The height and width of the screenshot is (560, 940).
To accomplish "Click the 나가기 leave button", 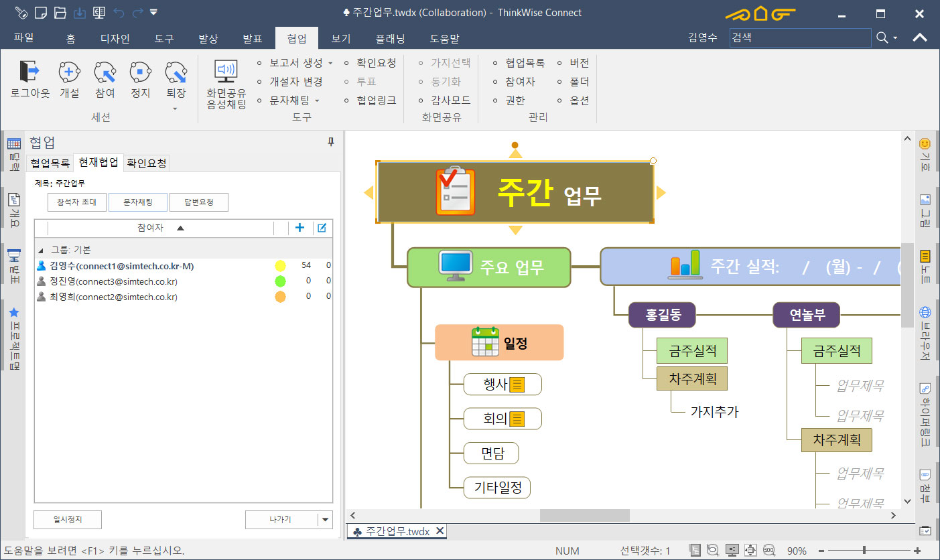I will [281, 520].
